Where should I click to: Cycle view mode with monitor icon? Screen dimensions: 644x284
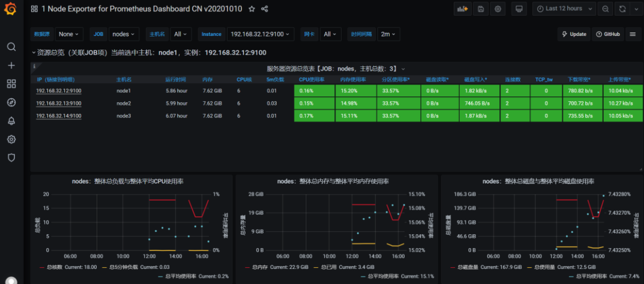click(x=519, y=8)
